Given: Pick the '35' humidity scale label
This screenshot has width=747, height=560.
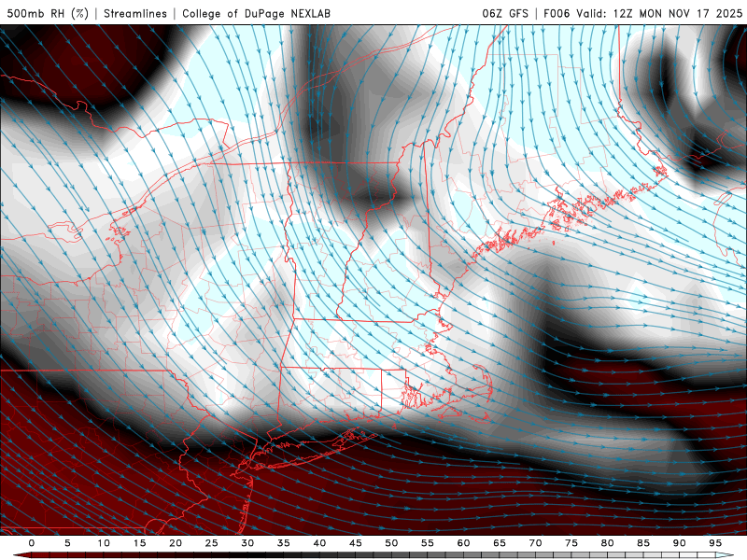Looking at the screenshot, I should coord(284,543).
